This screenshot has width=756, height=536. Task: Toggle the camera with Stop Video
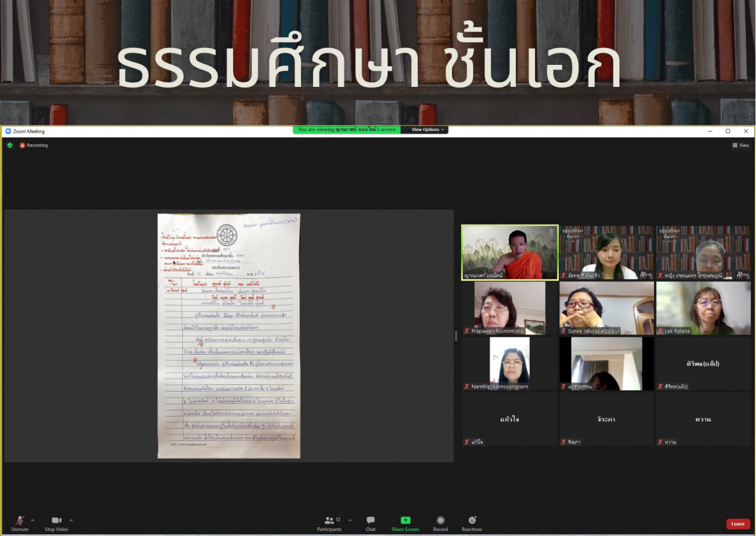tap(57, 520)
